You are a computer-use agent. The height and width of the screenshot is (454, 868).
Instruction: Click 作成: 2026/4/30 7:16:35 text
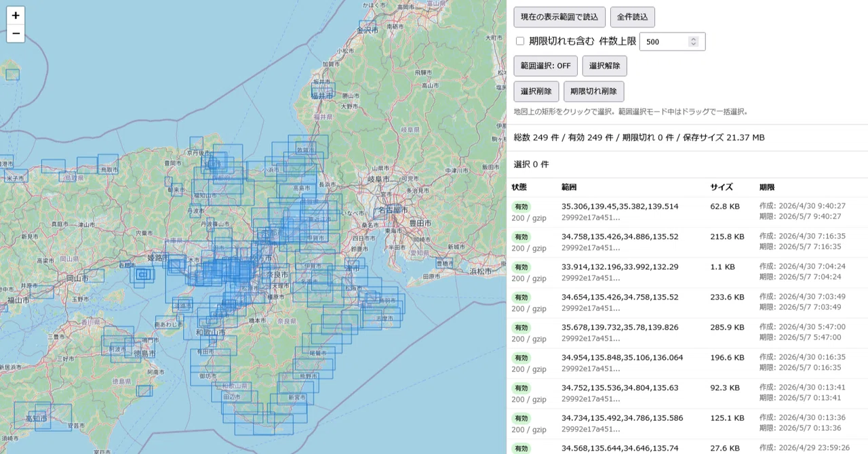point(802,236)
